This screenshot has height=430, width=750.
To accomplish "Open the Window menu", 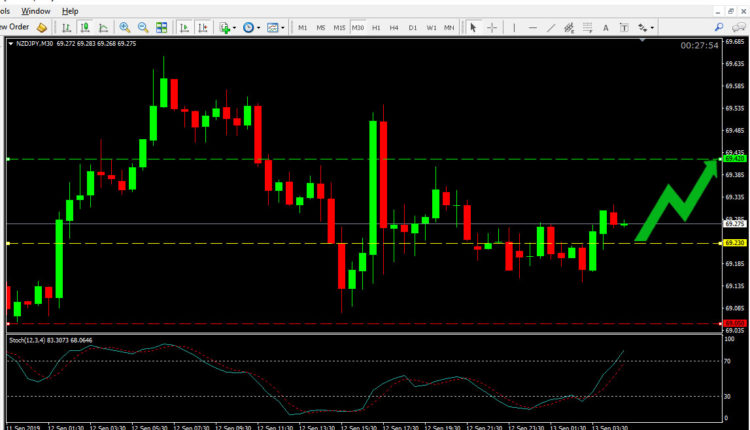I will (x=37, y=9).
